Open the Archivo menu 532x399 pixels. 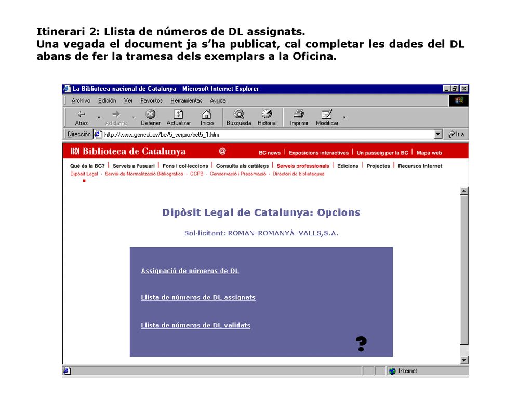(x=81, y=100)
